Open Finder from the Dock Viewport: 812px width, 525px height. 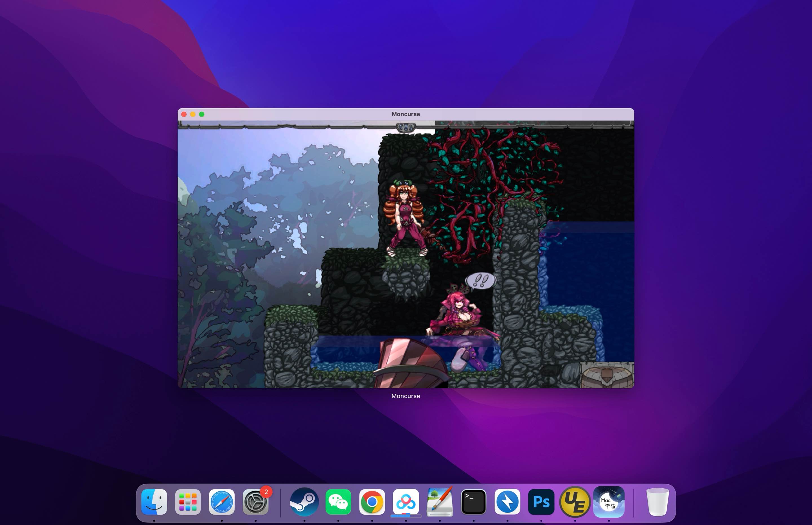[x=154, y=502]
